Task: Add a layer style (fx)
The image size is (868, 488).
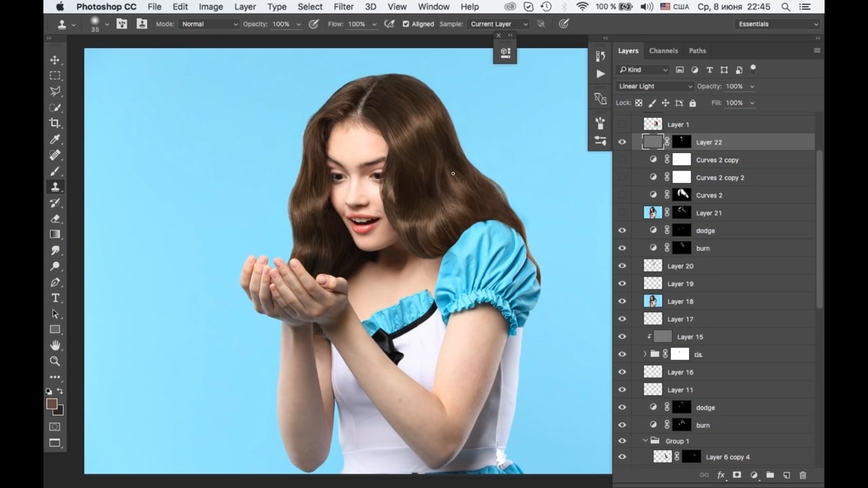Action: coord(721,475)
